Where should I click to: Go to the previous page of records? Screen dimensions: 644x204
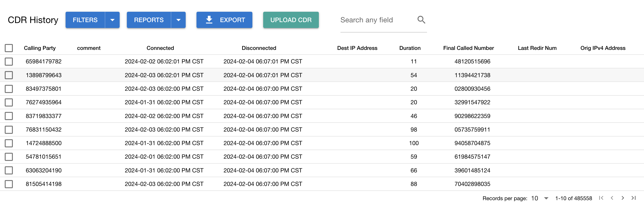(612, 198)
